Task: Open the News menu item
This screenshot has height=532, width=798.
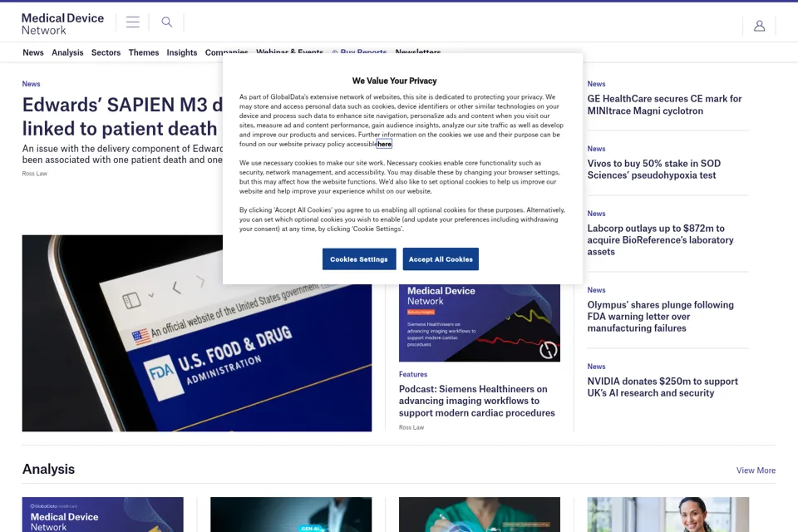Action: point(33,52)
